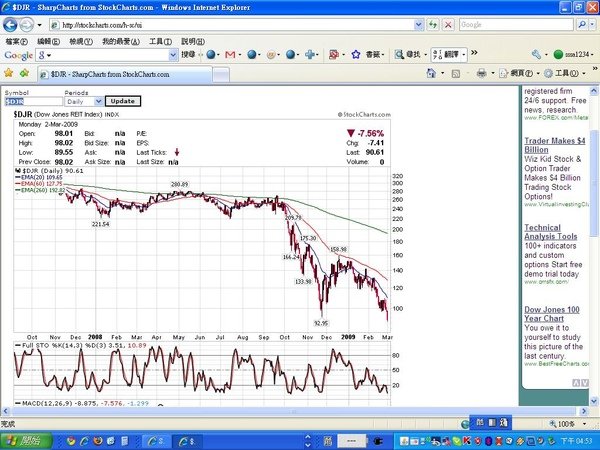Click the wrench settings icon in Google Toolbar
The width and height of the screenshot is (600, 450).
tap(536, 55)
